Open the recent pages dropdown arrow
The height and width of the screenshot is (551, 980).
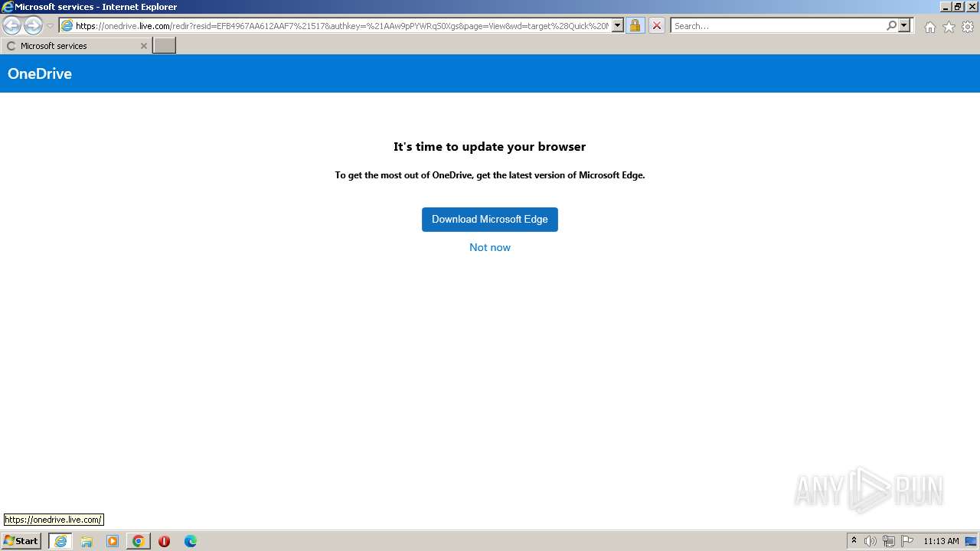(50, 26)
